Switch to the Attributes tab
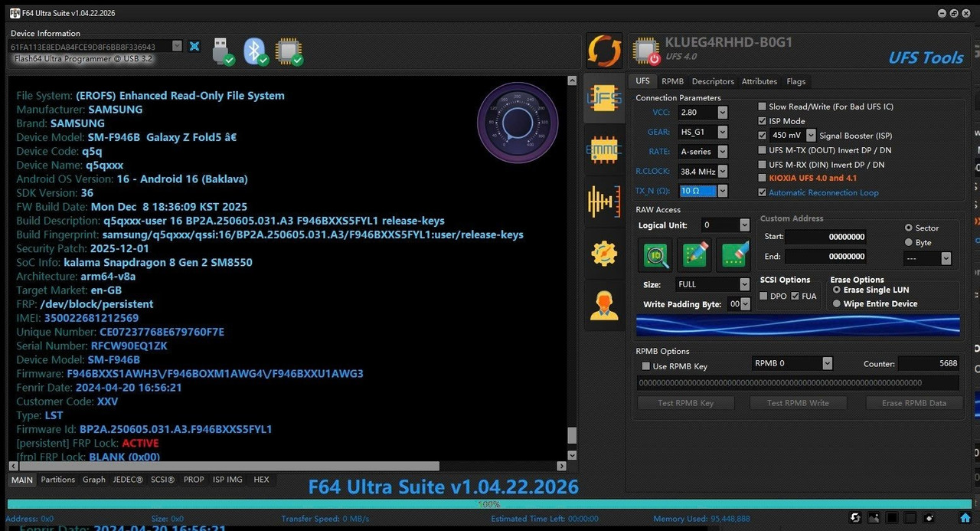The image size is (980, 531). (759, 81)
